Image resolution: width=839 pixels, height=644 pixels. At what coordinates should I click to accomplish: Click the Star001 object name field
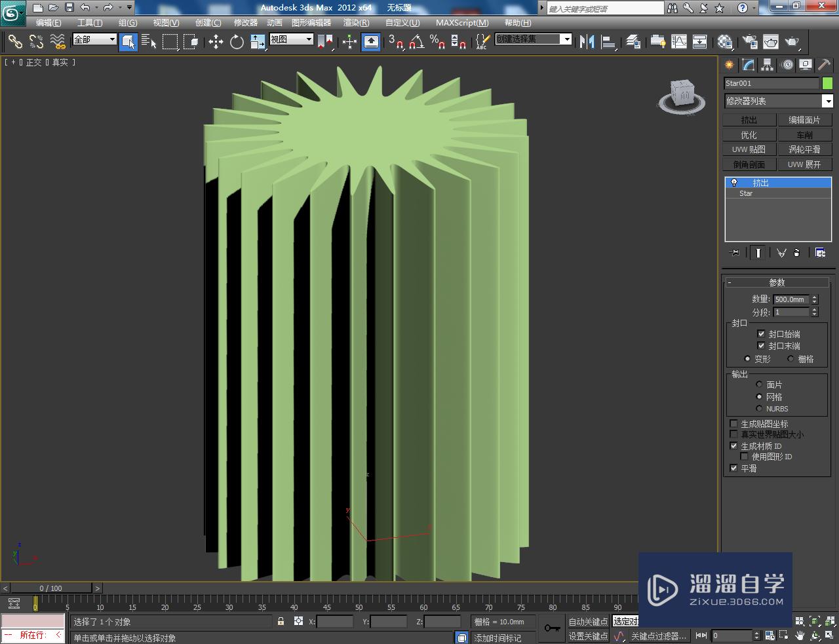click(771, 83)
